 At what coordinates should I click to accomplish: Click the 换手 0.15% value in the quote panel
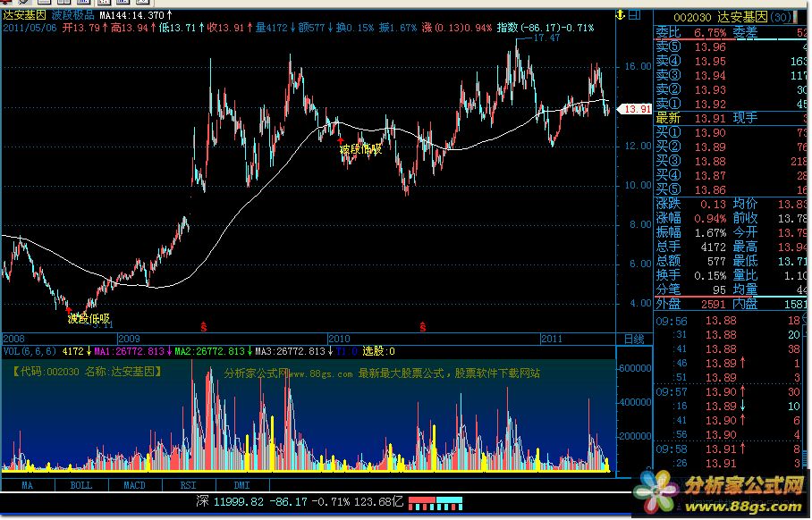click(x=710, y=276)
